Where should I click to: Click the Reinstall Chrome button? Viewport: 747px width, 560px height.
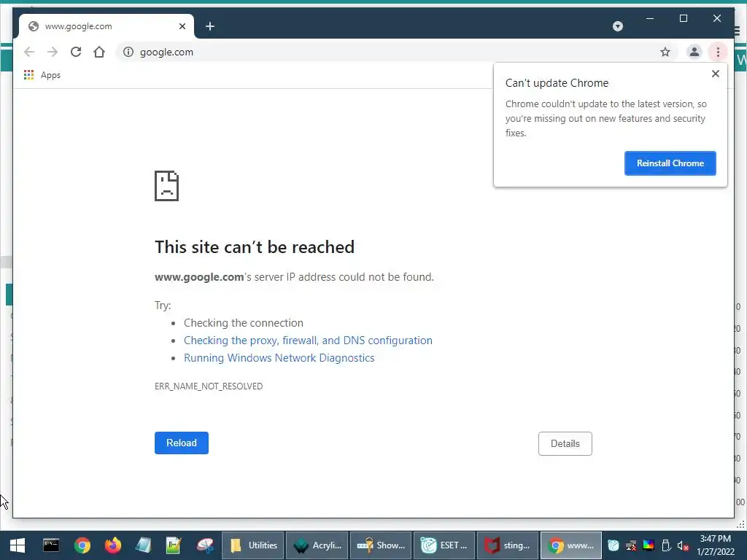coord(670,163)
